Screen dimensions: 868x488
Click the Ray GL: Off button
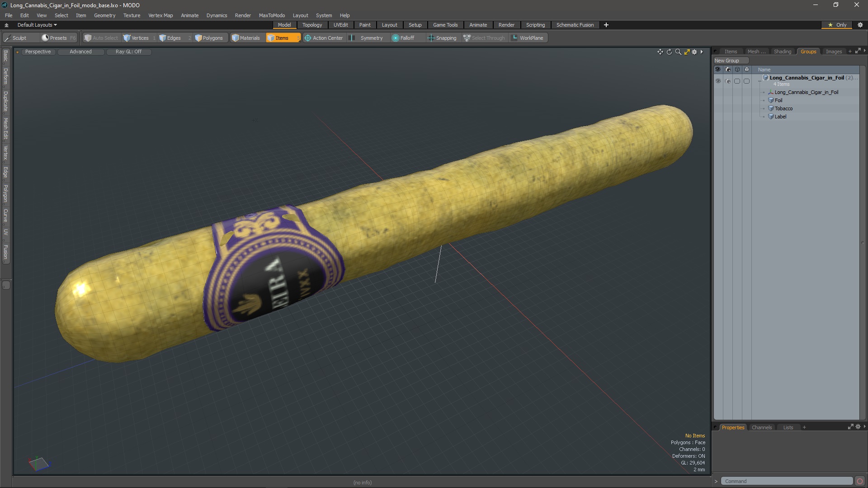(128, 52)
